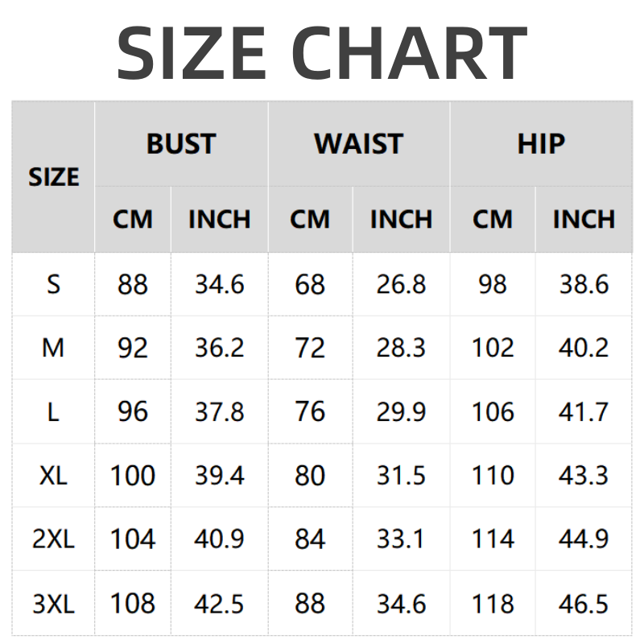Click waist value 76 cm
Viewport: 644px width, 644px height.
pos(310,411)
